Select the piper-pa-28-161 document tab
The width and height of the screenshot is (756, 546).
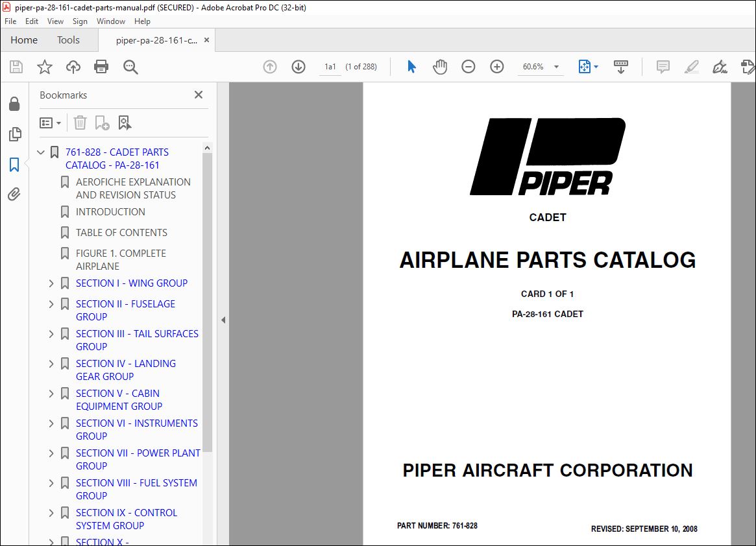(x=156, y=40)
